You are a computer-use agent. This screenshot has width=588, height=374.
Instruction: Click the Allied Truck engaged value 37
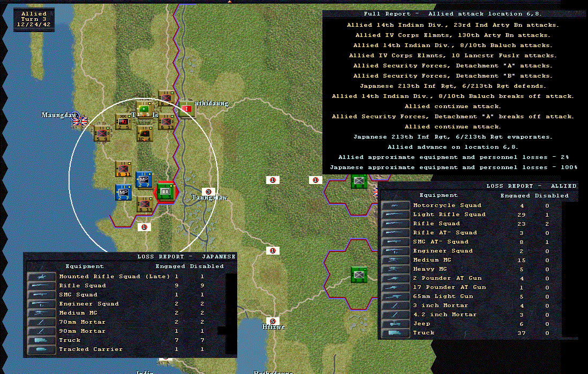pos(522,333)
